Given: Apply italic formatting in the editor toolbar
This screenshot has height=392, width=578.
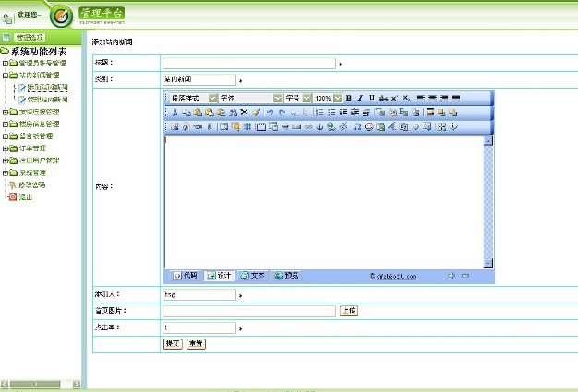Looking at the screenshot, I should click(360, 98).
